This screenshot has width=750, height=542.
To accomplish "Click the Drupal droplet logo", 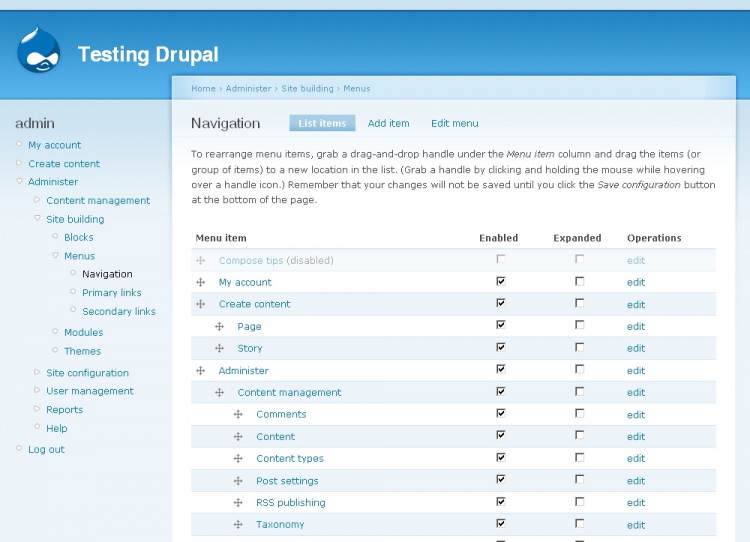I will click(39, 51).
